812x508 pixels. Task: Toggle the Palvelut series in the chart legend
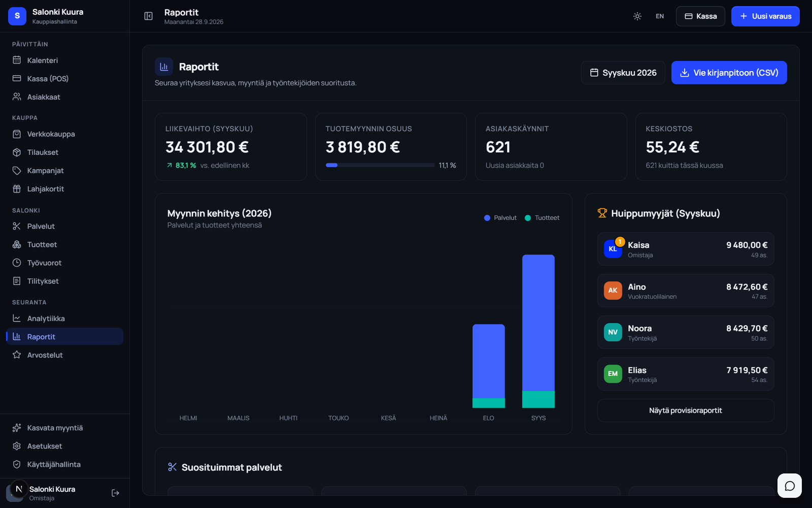500,218
